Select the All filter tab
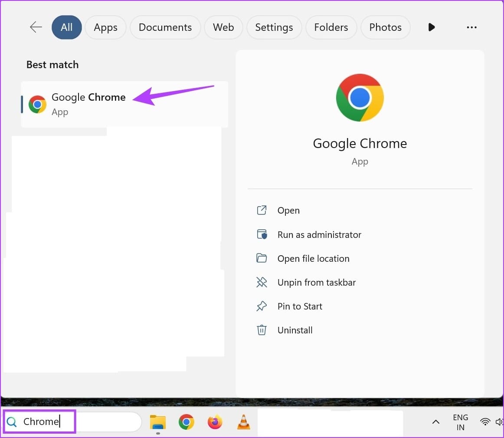 coord(66,27)
